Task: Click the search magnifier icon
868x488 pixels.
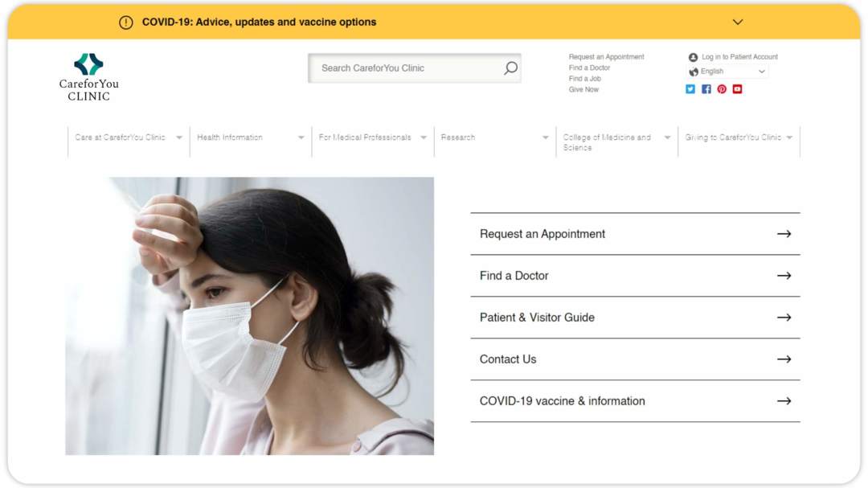Action: click(x=510, y=68)
